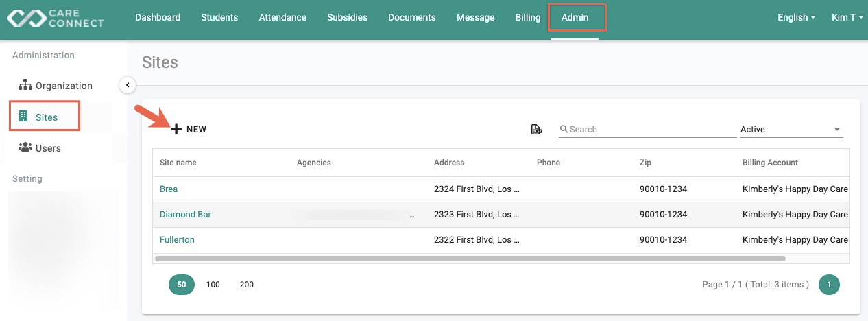Click the Address column header
This screenshot has height=321, width=868.
pyautogui.click(x=449, y=163)
